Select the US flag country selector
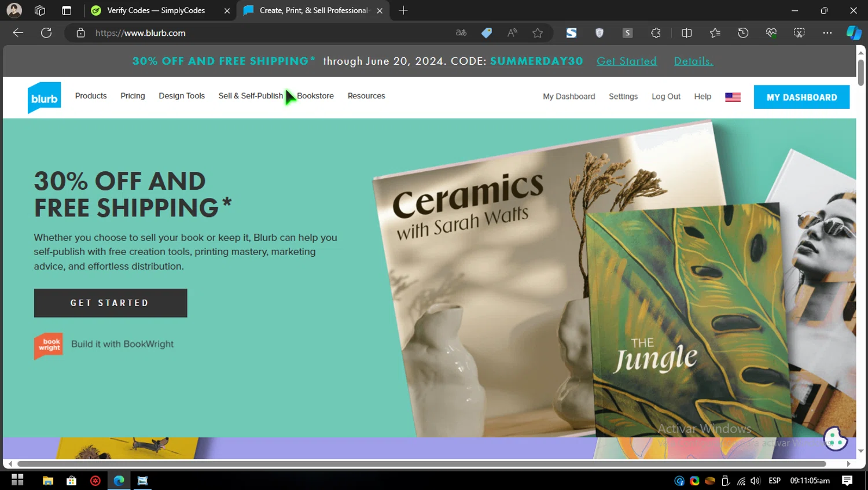868x490 pixels. 733,97
